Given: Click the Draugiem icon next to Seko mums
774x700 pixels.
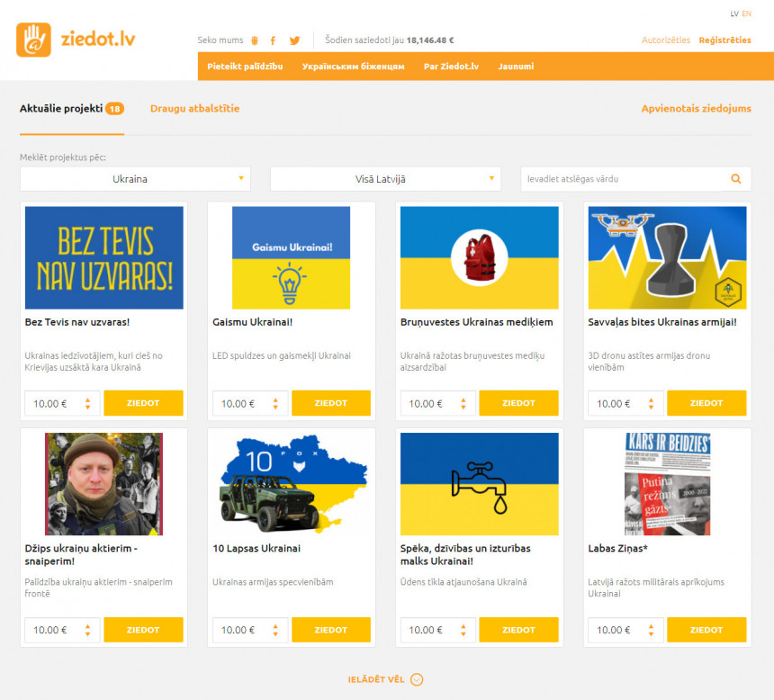Looking at the screenshot, I should pyautogui.click(x=255, y=40).
